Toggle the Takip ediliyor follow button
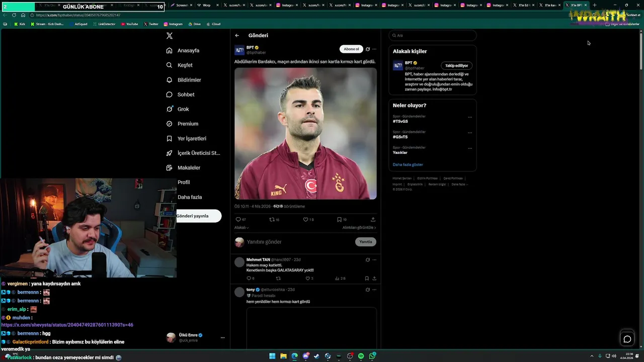Image resolution: width=644 pixels, height=362 pixels. [457, 65]
